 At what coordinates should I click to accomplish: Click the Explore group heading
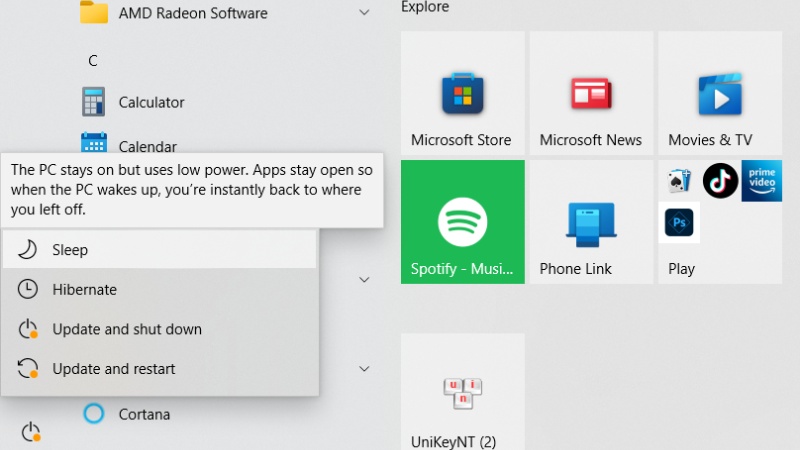point(425,7)
